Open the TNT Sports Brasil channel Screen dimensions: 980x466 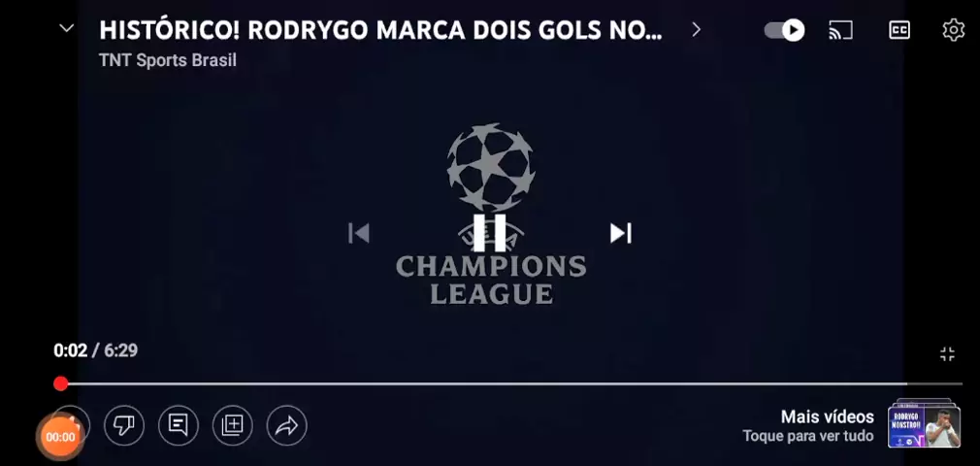point(168,60)
